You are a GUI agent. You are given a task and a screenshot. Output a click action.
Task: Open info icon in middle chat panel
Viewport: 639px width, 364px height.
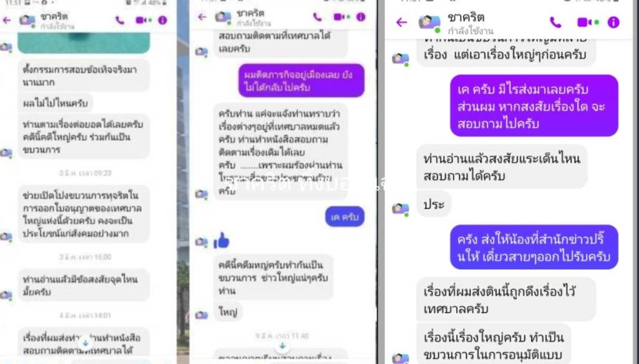tap(361, 17)
